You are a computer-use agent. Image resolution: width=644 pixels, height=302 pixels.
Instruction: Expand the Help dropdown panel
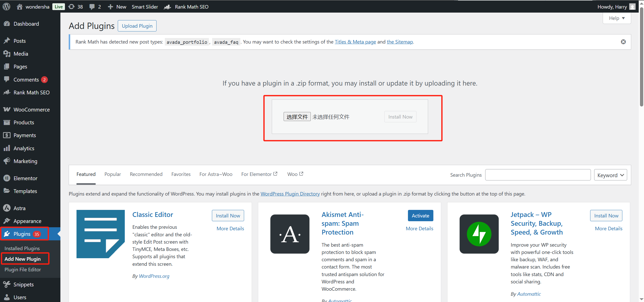[617, 18]
